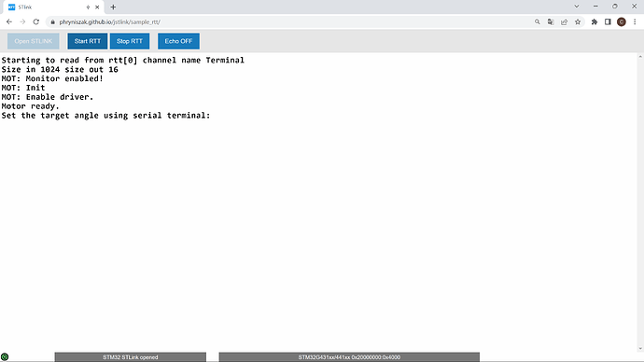Screen dimensions: 644x362
Task: Click the Open STLINK button
Action: tap(34, 41)
